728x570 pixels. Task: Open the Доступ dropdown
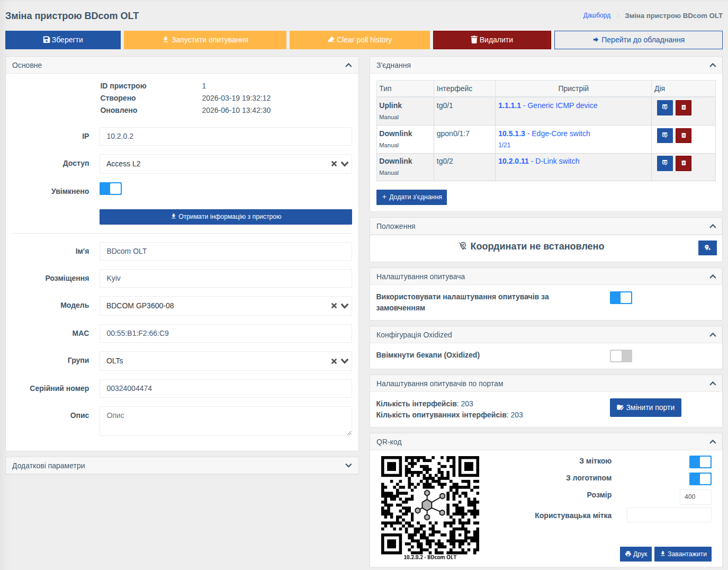(x=345, y=164)
